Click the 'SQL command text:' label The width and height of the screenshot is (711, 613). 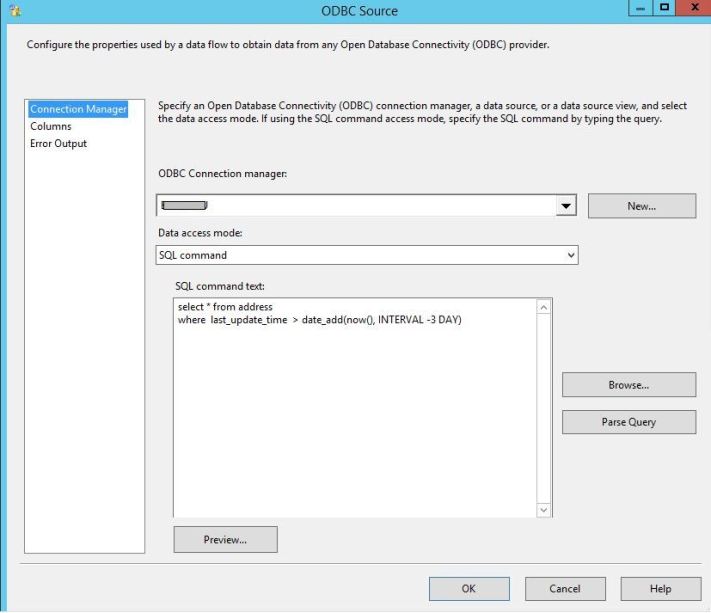pos(220,287)
